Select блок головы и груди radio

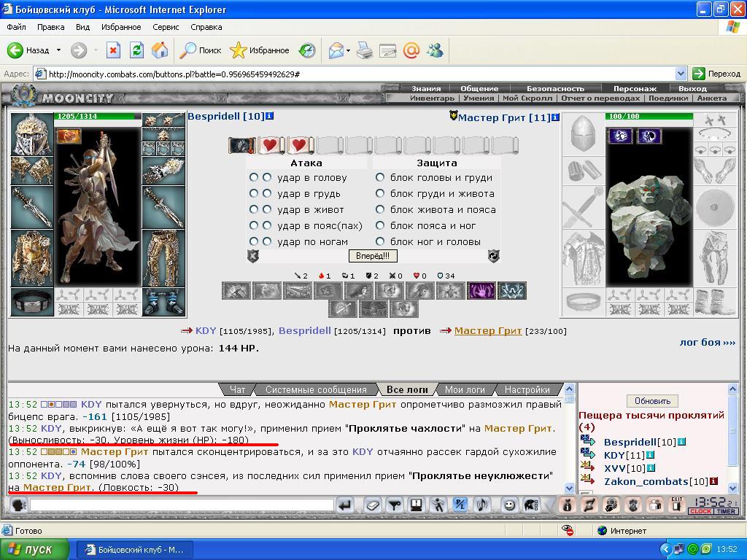(379, 177)
